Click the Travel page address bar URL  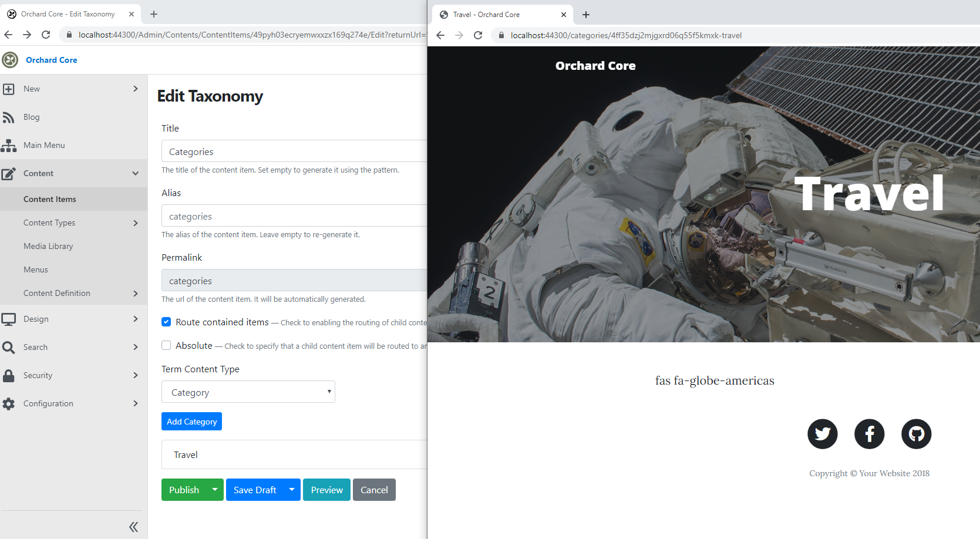[x=626, y=35]
